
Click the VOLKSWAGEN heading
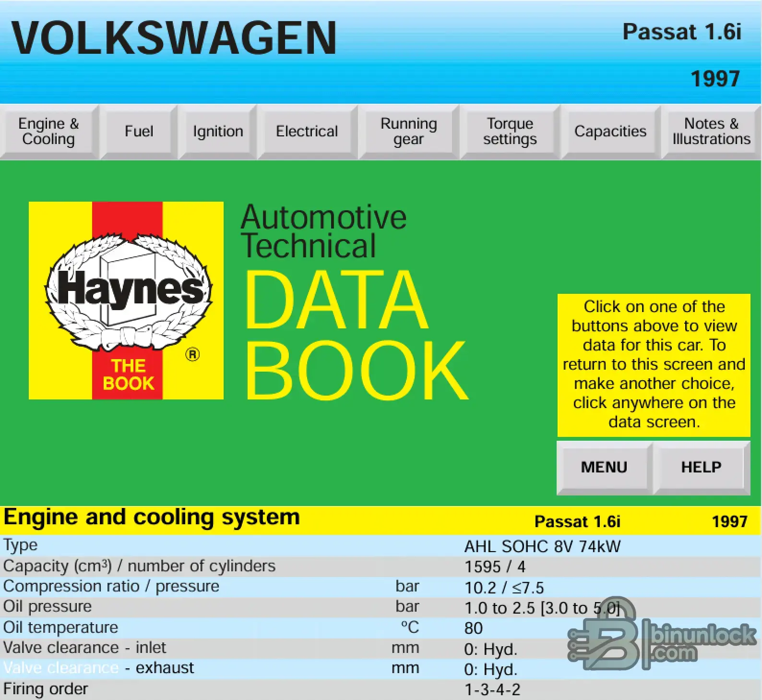click(174, 38)
